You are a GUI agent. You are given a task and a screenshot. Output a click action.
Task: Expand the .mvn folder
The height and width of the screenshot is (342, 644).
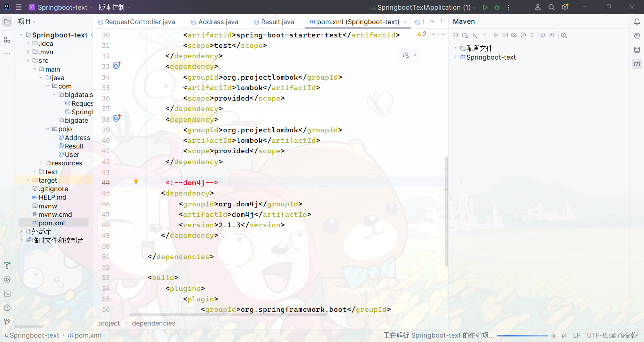click(28, 52)
